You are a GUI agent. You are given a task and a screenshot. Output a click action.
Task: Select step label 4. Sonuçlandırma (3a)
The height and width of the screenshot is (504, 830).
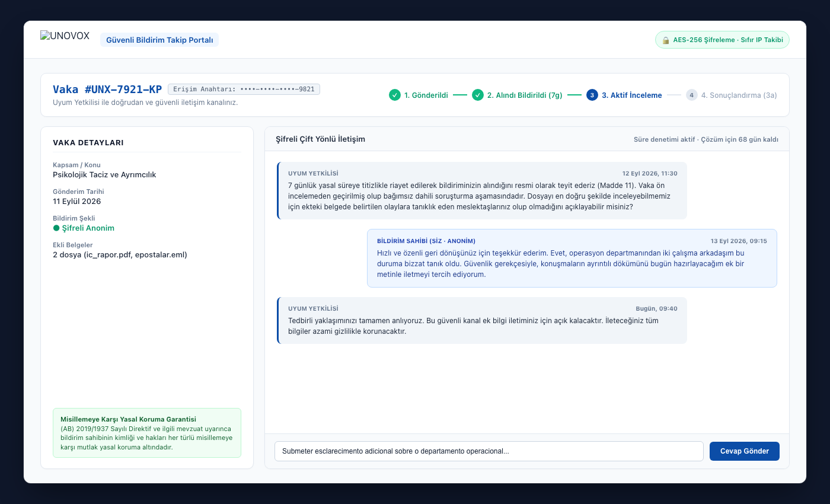pos(739,95)
